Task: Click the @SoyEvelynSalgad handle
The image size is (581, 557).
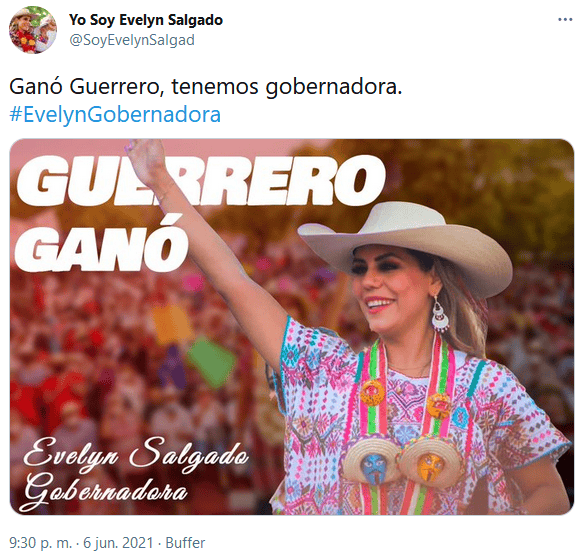Action: pyautogui.click(x=132, y=40)
